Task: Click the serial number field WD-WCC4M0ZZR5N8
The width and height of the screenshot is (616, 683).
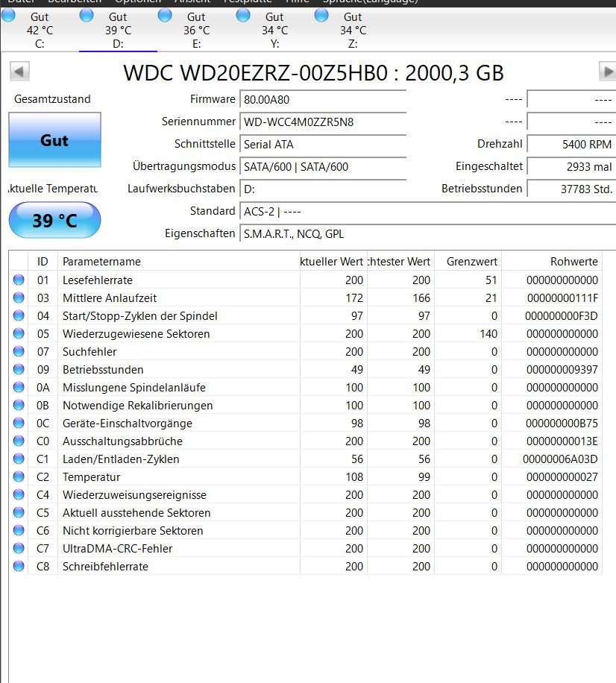Action: pyautogui.click(x=323, y=122)
